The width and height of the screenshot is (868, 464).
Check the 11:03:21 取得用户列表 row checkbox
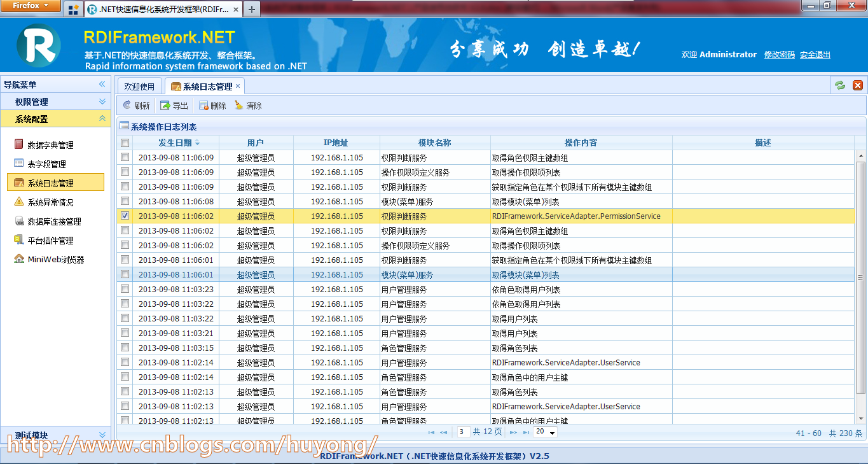pos(125,333)
